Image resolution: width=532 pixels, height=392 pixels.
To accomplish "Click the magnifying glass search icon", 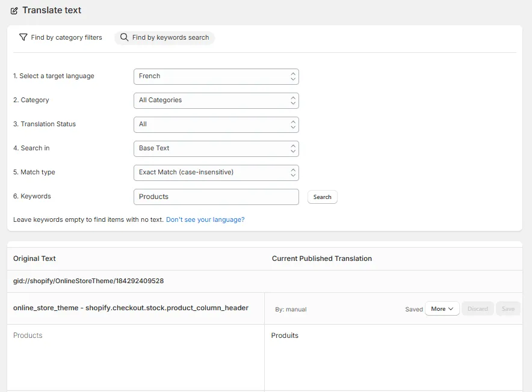I will [124, 37].
